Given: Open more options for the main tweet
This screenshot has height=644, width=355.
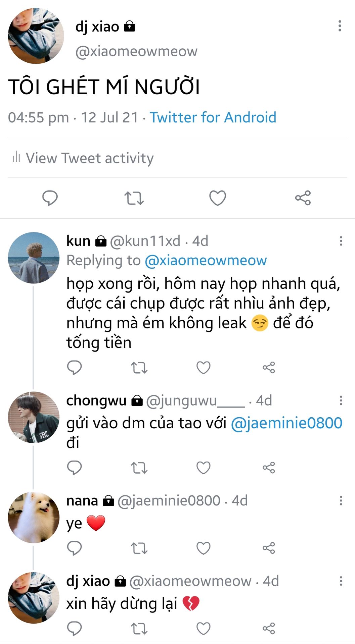Looking at the screenshot, I should (x=340, y=26).
